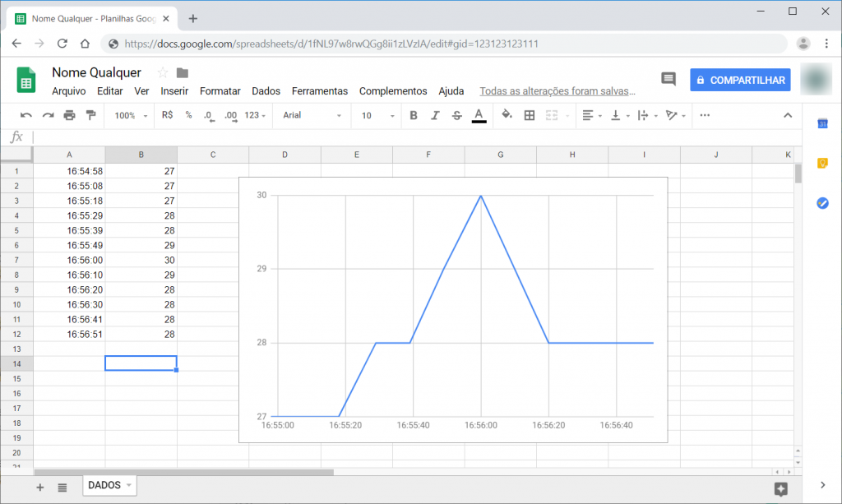Viewport: 842px width, 504px height.
Task: Open vertical align dropdown
Action: [620, 115]
